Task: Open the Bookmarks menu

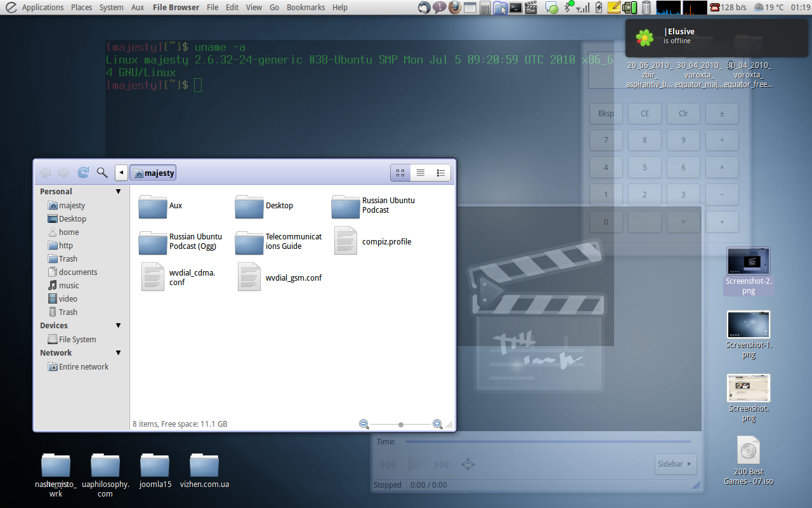Action: pyautogui.click(x=305, y=8)
